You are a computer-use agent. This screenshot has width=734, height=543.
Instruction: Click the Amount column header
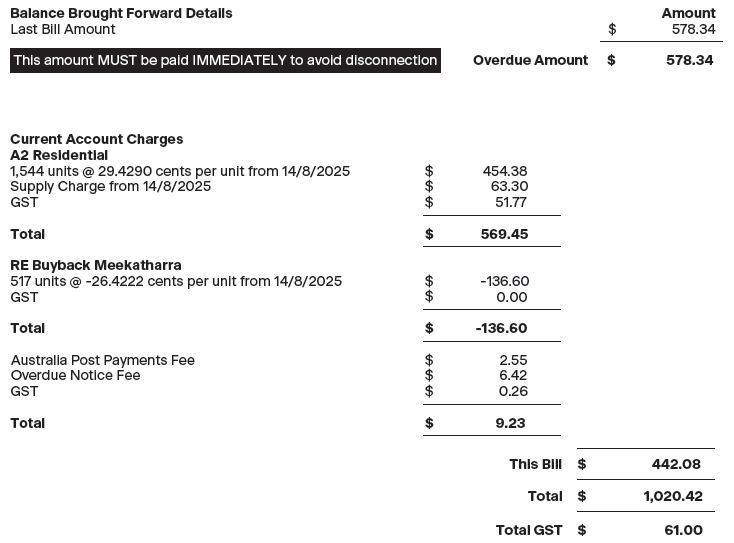pyautogui.click(x=688, y=13)
